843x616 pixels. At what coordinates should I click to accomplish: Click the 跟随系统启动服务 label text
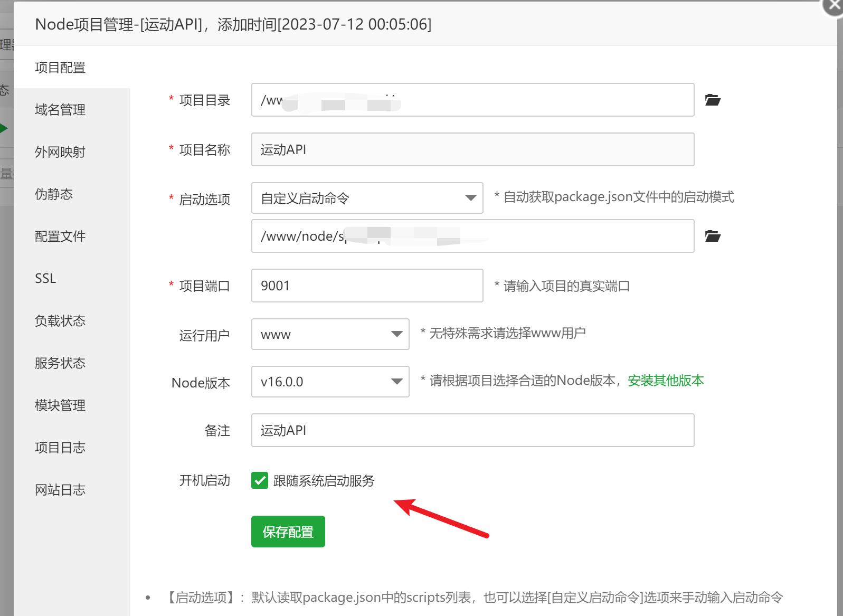tap(324, 480)
